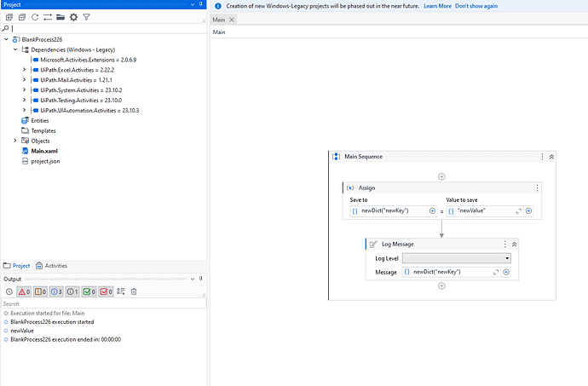Click the filter funnel icon in Project panel
Image resolution: width=588 pixels, height=386 pixels.
point(87,17)
